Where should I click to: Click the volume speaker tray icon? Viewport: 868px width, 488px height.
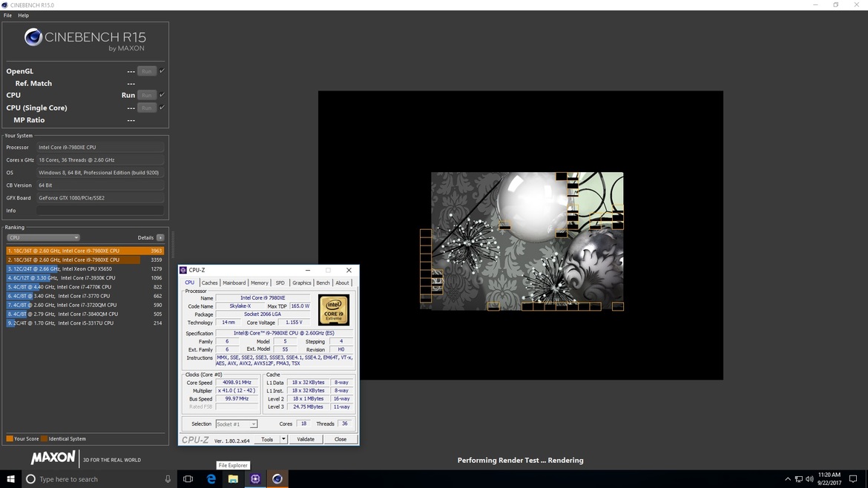(x=809, y=479)
